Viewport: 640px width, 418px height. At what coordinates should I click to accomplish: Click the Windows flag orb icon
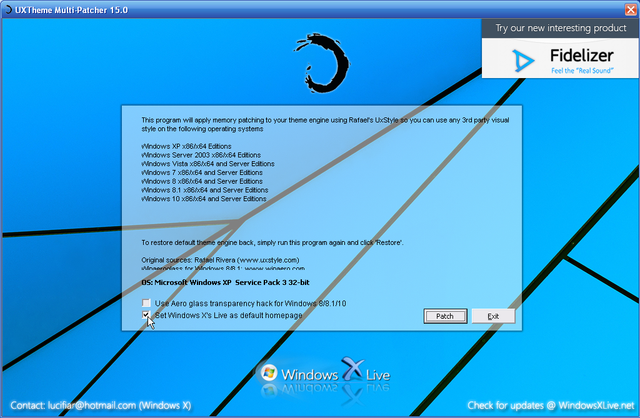point(269,373)
